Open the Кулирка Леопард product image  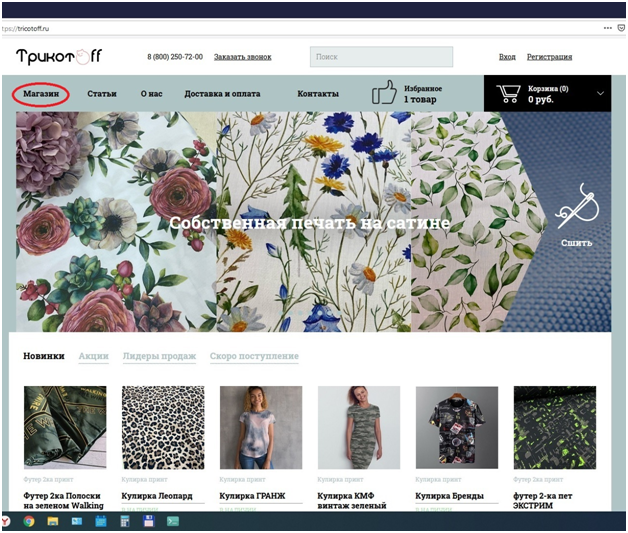[x=163, y=427]
